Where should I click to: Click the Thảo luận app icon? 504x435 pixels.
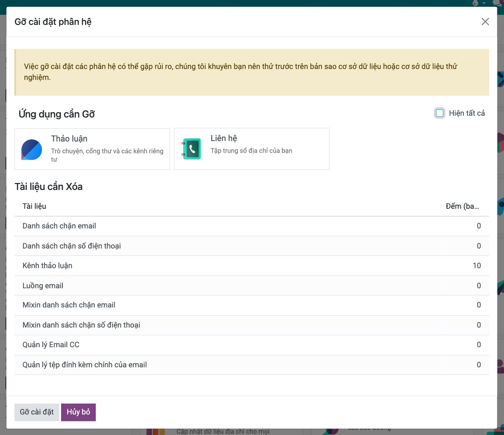[31, 150]
